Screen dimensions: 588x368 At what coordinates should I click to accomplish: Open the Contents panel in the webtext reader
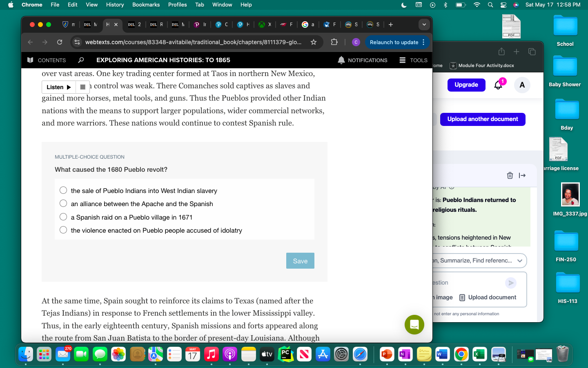[x=46, y=60]
